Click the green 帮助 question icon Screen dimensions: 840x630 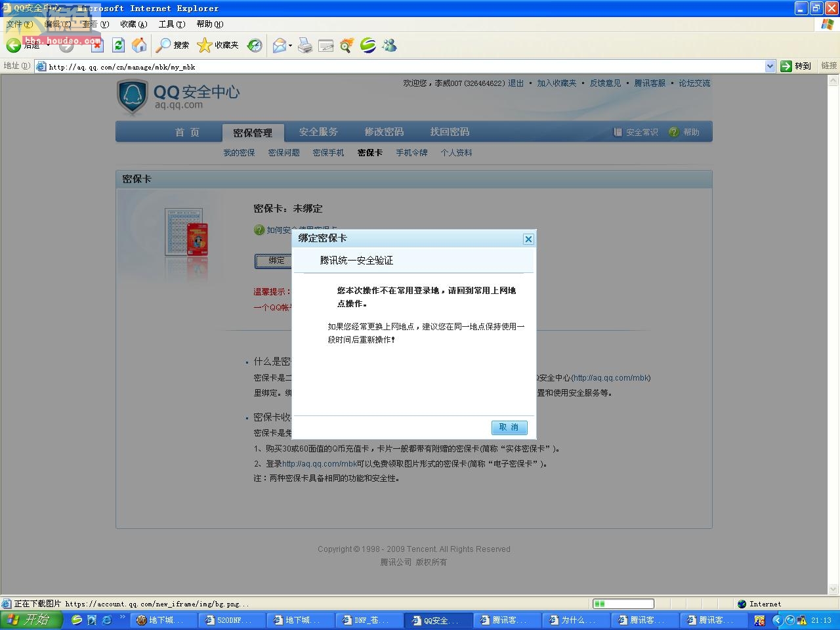point(674,132)
